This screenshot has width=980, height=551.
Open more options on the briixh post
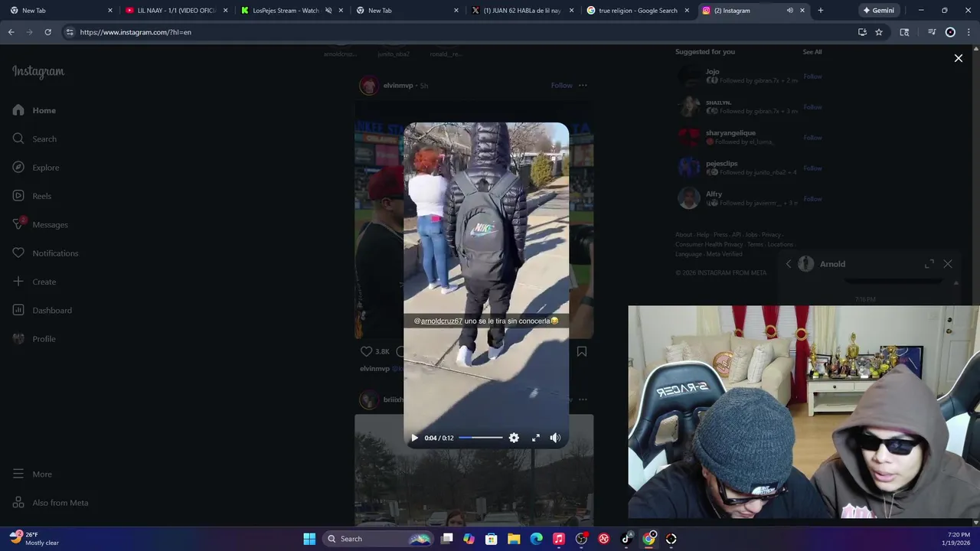tap(583, 399)
